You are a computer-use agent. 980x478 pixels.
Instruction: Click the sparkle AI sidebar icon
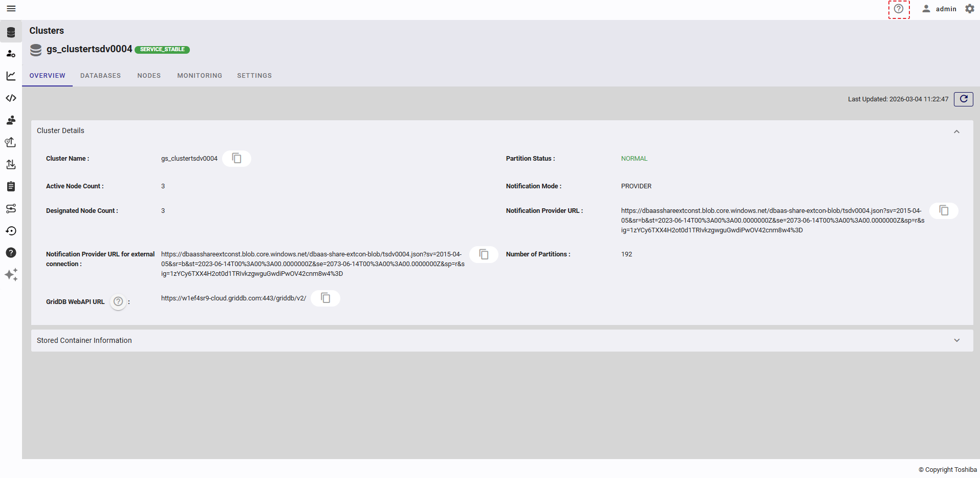tap(11, 275)
